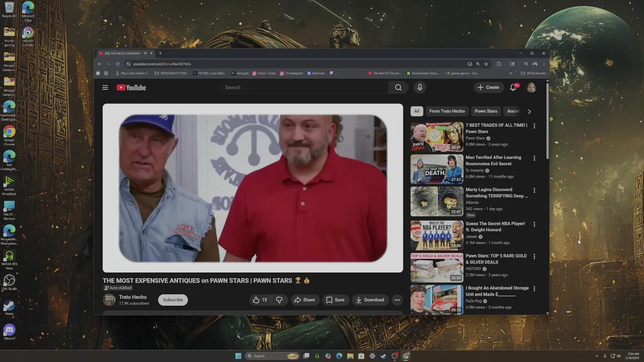Open 7 BEST TRADES OF ALL TIME thumbnail
This screenshot has height=362, width=644.
point(437,137)
